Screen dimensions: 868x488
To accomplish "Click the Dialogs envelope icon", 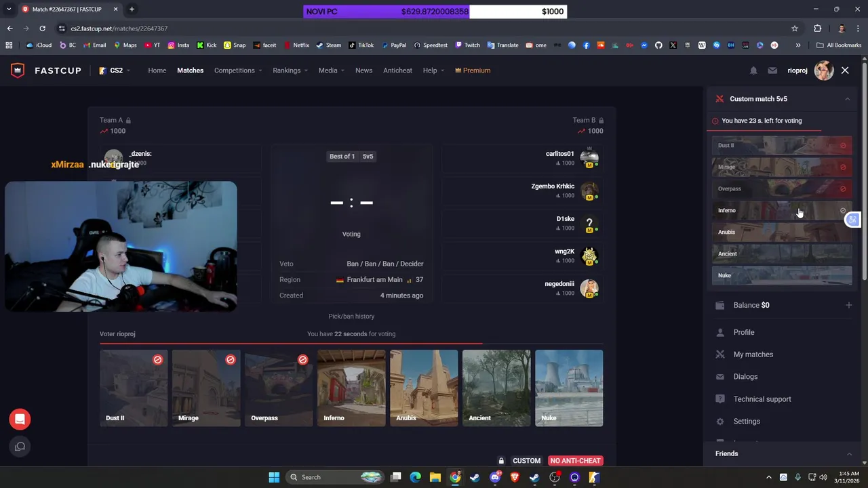I will (719, 377).
